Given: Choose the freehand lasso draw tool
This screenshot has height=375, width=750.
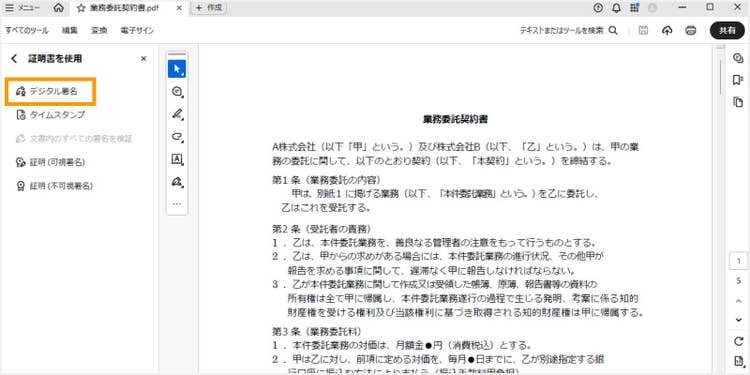Looking at the screenshot, I should 177,137.
